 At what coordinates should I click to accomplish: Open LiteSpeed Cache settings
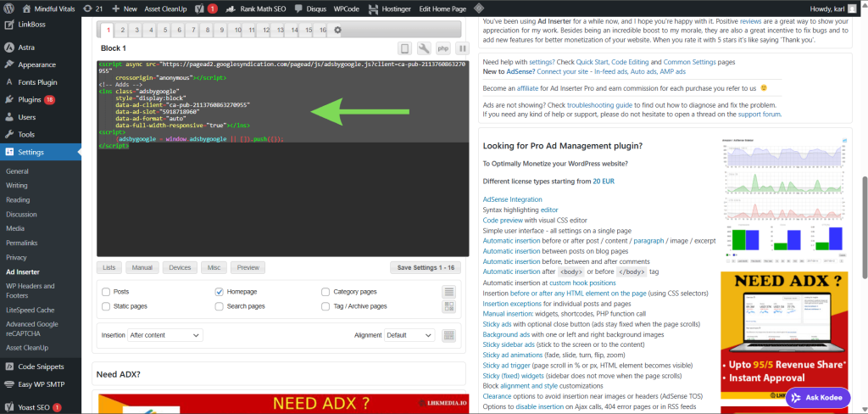(30, 310)
